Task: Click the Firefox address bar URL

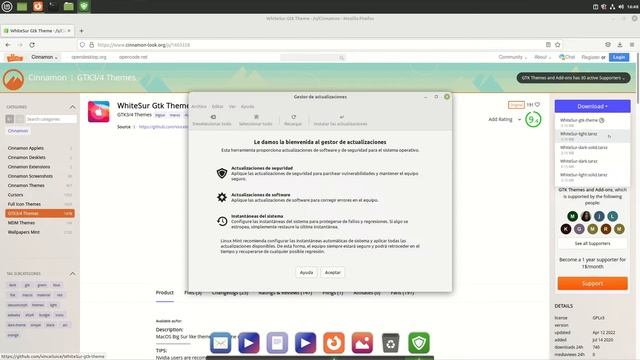Action: coord(144,45)
